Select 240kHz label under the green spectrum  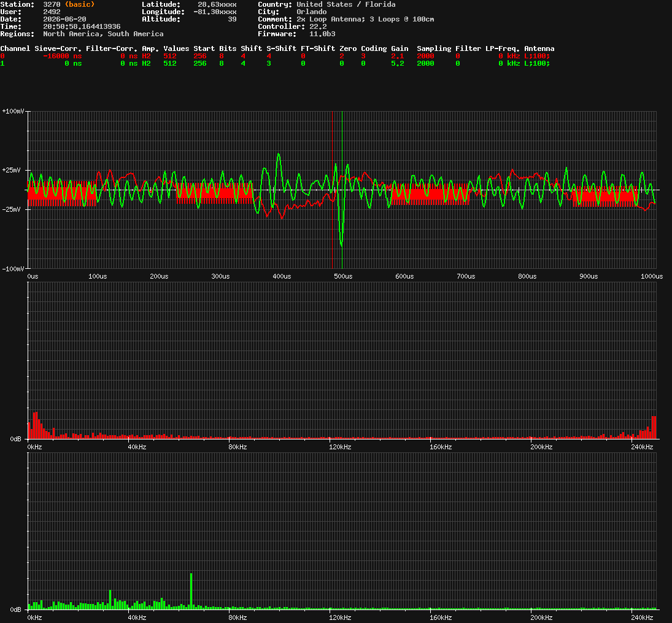tap(642, 618)
